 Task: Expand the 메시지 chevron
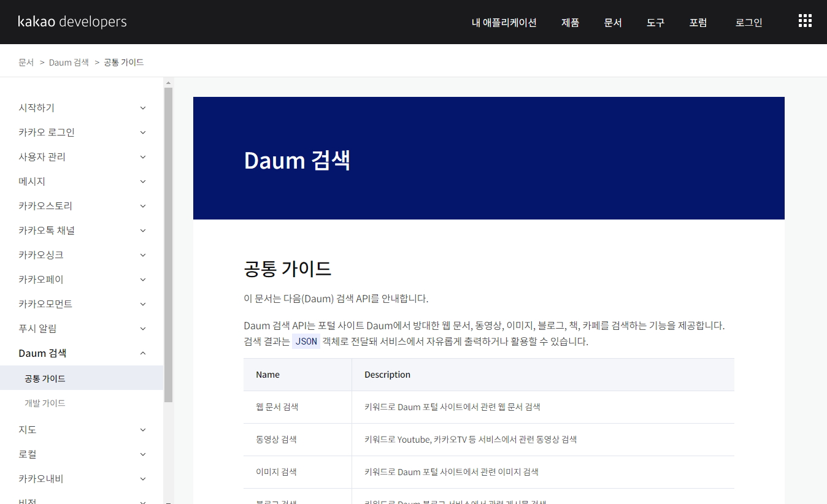tap(143, 181)
